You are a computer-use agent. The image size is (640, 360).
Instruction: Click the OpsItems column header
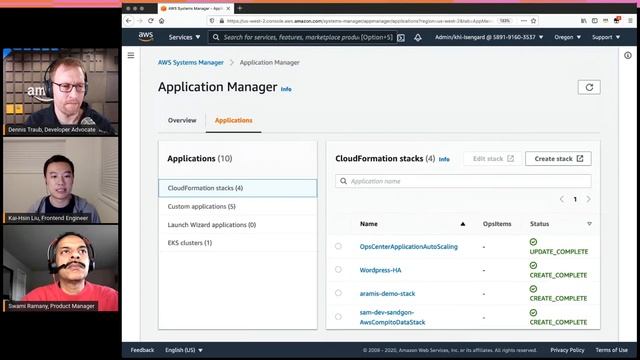pos(497,224)
